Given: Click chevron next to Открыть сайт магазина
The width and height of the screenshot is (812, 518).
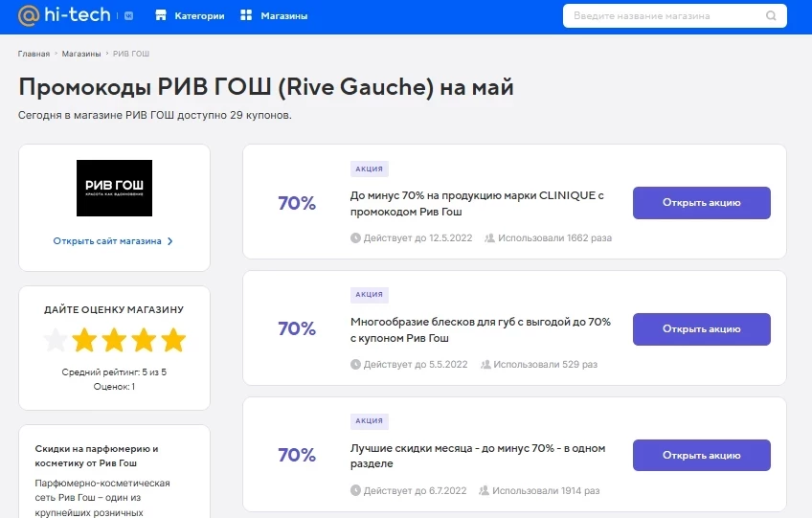Looking at the screenshot, I should (169, 241).
